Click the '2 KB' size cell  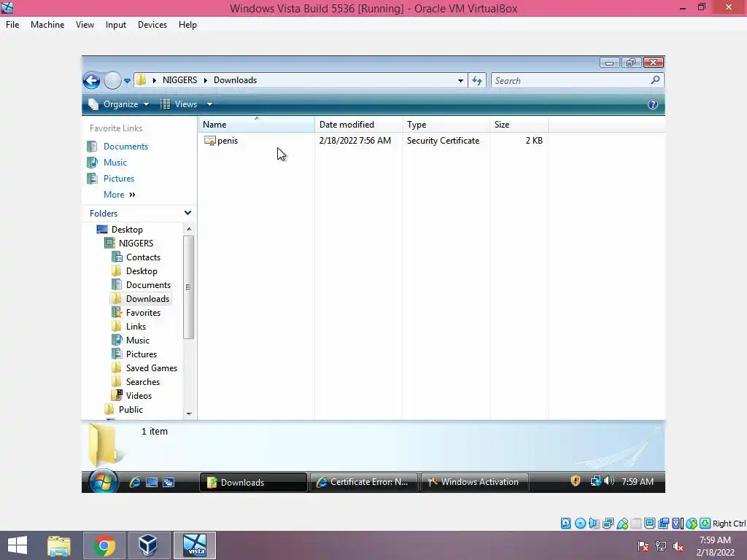(533, 141)
